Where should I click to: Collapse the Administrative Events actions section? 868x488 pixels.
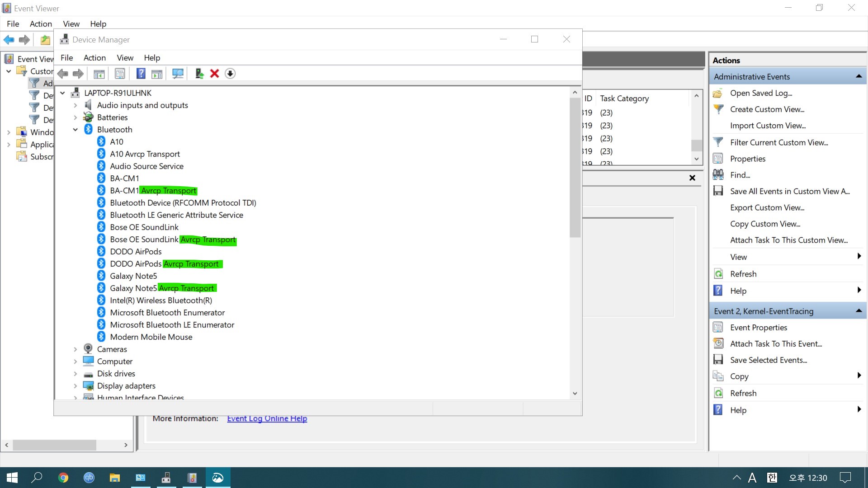click(x=859, y=77)
